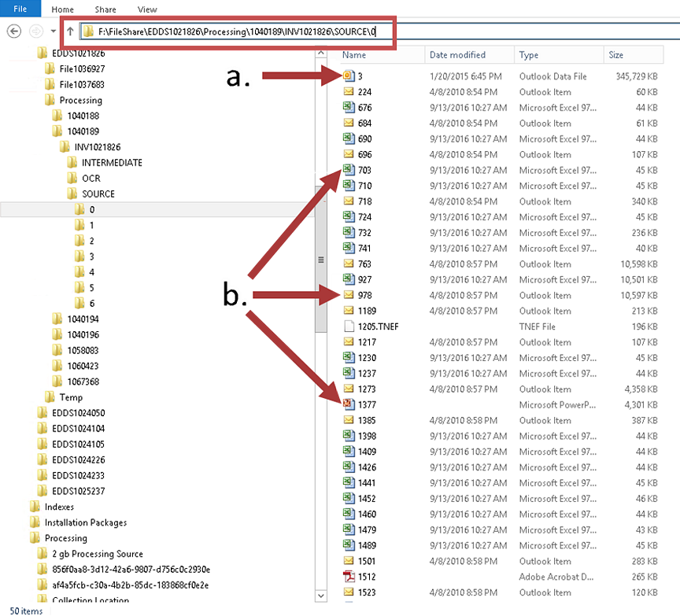Select File1036927 folder in tree
The width and height of the screenshot is (680, 616).
[82, 69]
